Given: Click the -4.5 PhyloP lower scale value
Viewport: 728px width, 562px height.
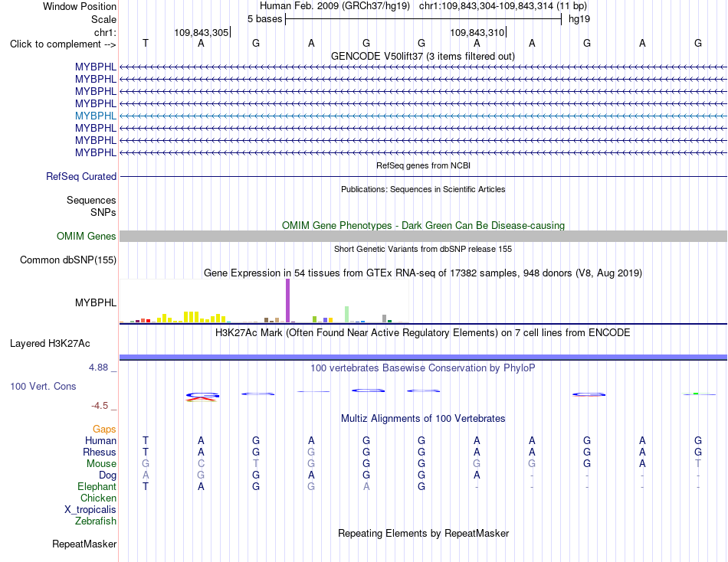Looking at the screenshot, I should click(100, 406).
